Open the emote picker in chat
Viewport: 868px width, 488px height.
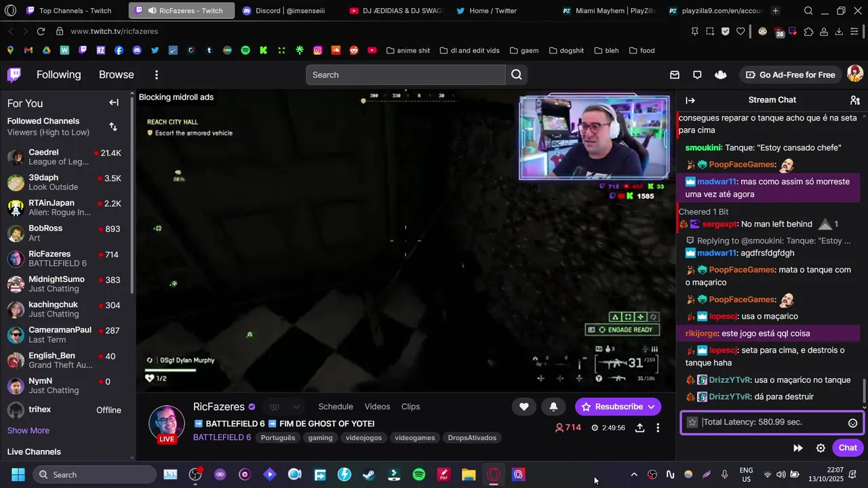click(x=853, y=423)
